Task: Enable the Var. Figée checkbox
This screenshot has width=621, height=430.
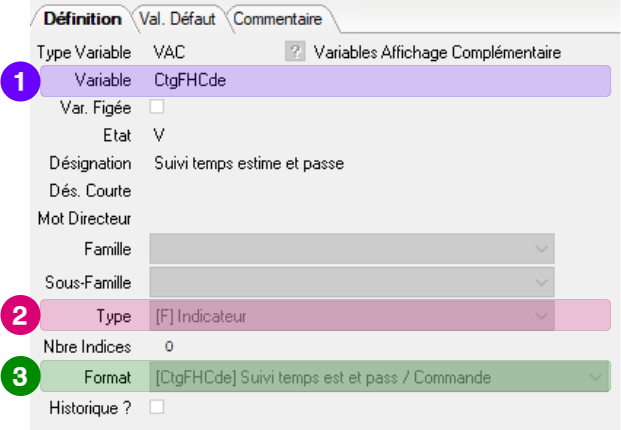Action: click(x=156, y=107)
